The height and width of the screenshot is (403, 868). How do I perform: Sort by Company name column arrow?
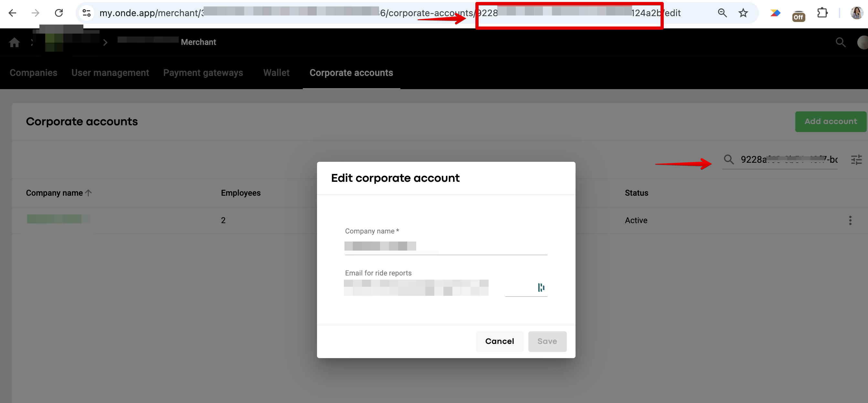coord(88,193)
